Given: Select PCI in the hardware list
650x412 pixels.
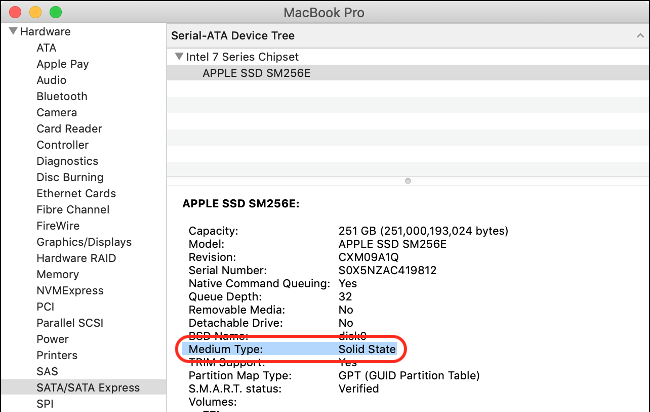Looking at the screenshot, I should 45,306.
